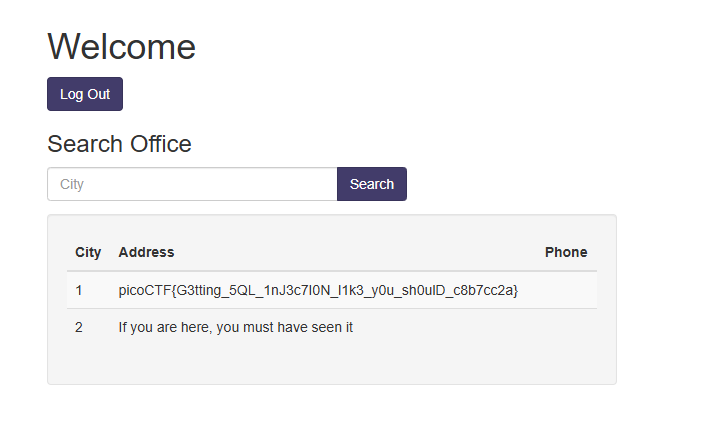Click the word 'Out' on the logout button
The height and width of the screenshot is (446, 709).
(99, 94)
